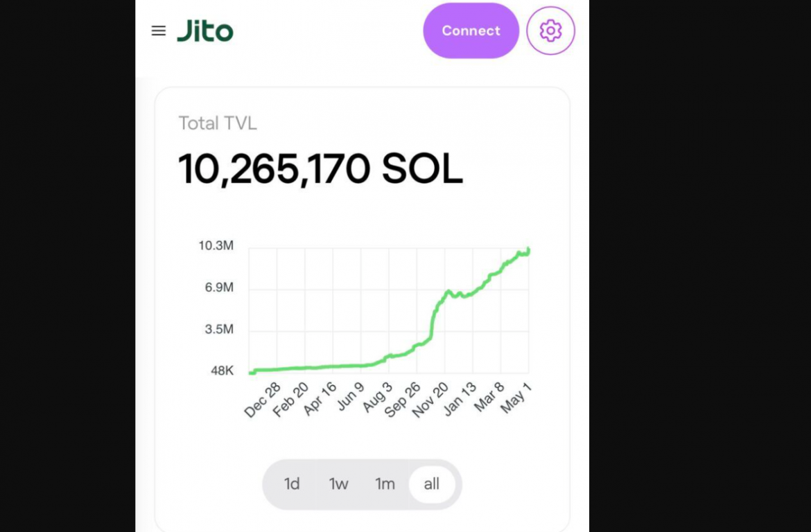Open settings via the gear icon

550,30
